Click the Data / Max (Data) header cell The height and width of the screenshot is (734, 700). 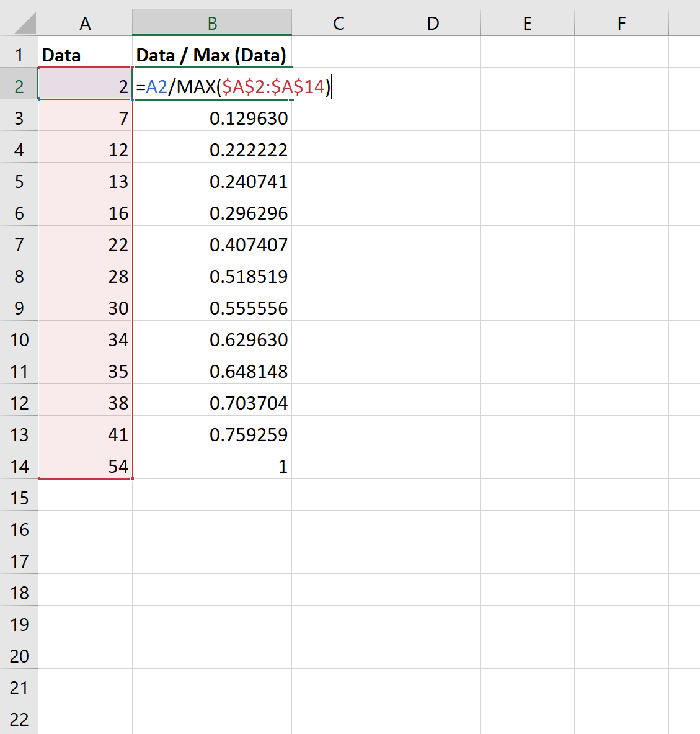tap(212, 55)
